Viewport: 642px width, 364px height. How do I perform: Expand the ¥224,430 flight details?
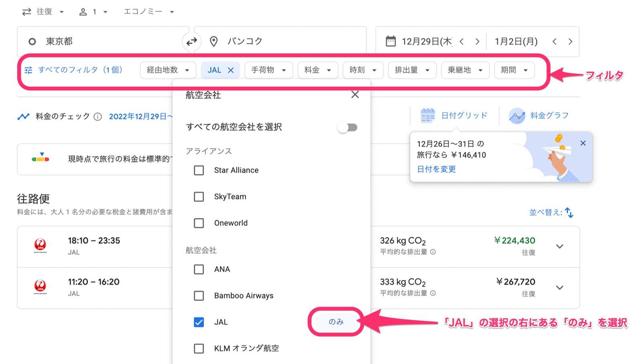pyautogui.click(x=560, y=246)
